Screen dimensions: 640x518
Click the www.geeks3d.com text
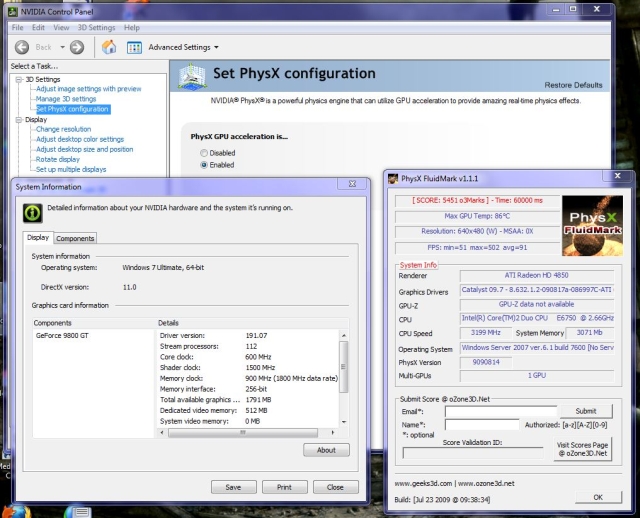pos(423,484)
